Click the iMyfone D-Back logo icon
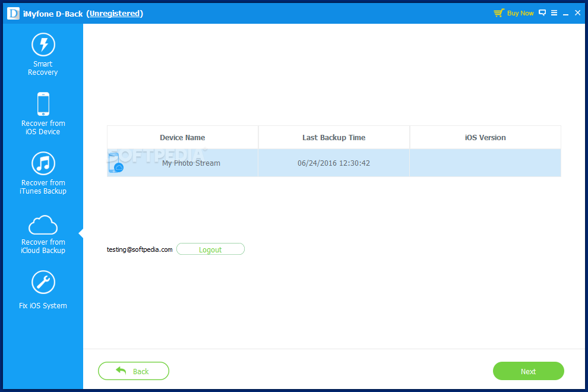 (13, 14)
